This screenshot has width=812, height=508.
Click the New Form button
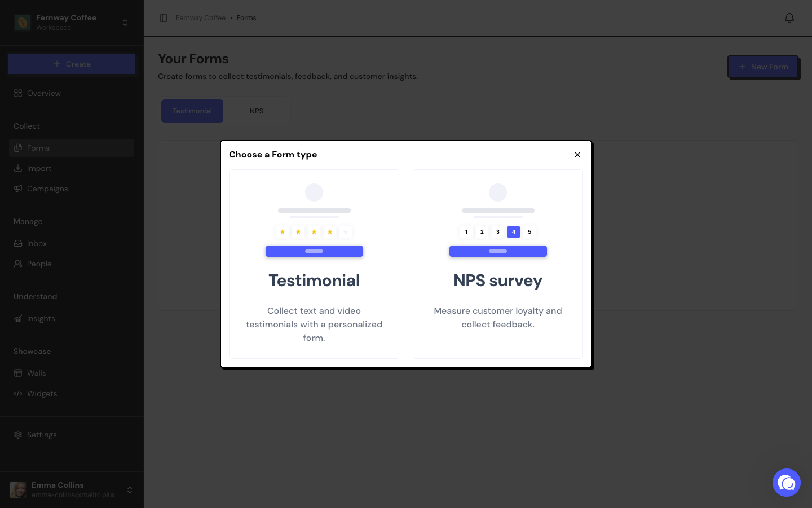click(x=763, y=67)
